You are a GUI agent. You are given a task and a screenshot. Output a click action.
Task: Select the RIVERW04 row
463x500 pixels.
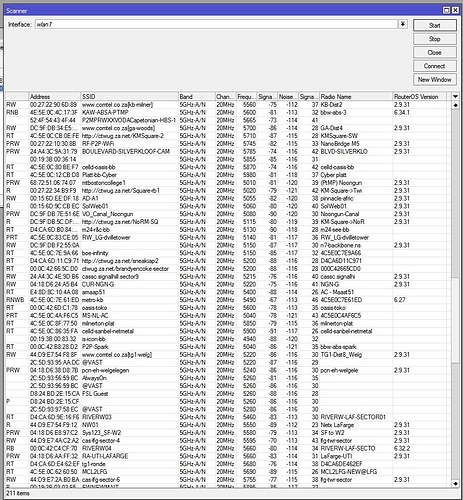click(x=228, y=448)
